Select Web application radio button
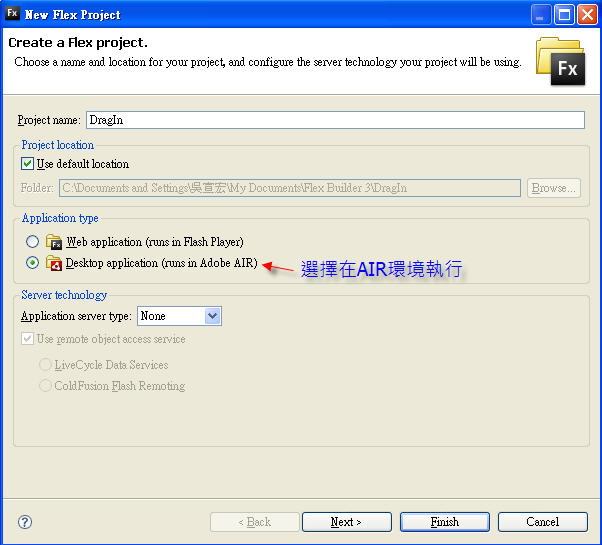This screenshot has width=602, height=545. point(32,242)
